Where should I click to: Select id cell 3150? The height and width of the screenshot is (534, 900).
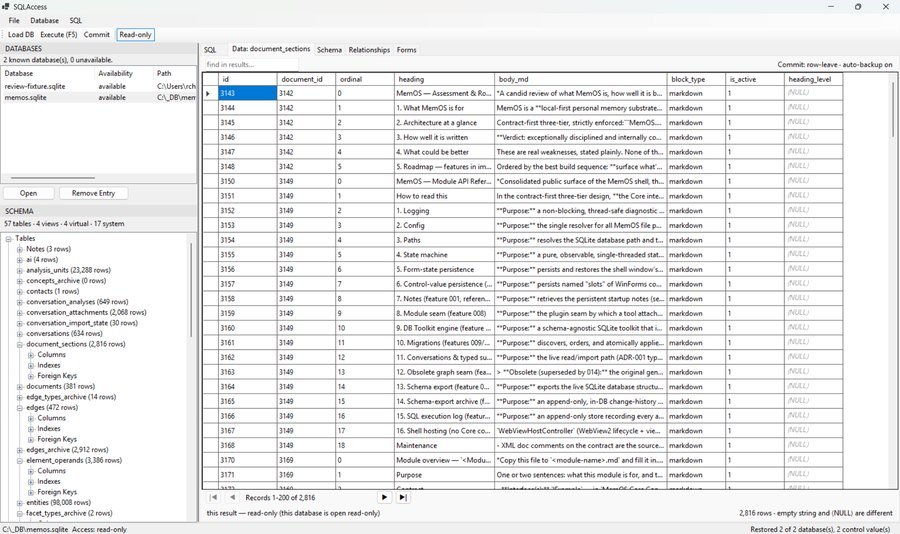(x=247, y=181)
